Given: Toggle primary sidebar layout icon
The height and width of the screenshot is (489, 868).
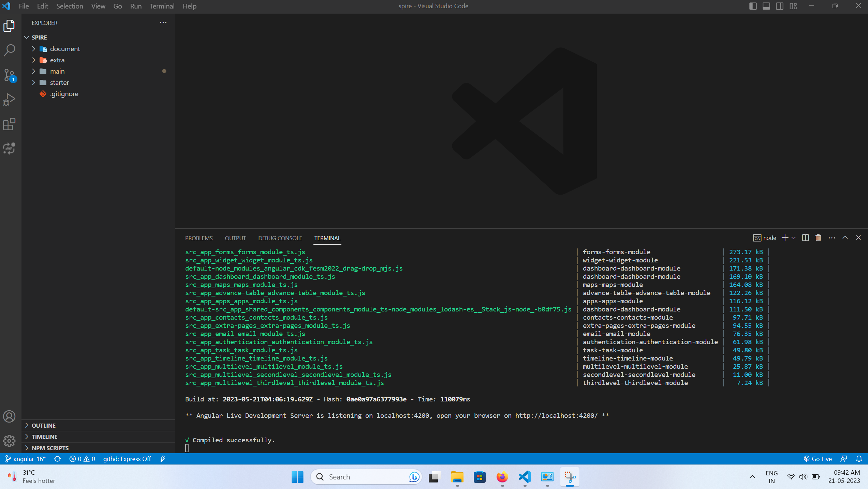Looking at the screenshot, I should (753, 6).
